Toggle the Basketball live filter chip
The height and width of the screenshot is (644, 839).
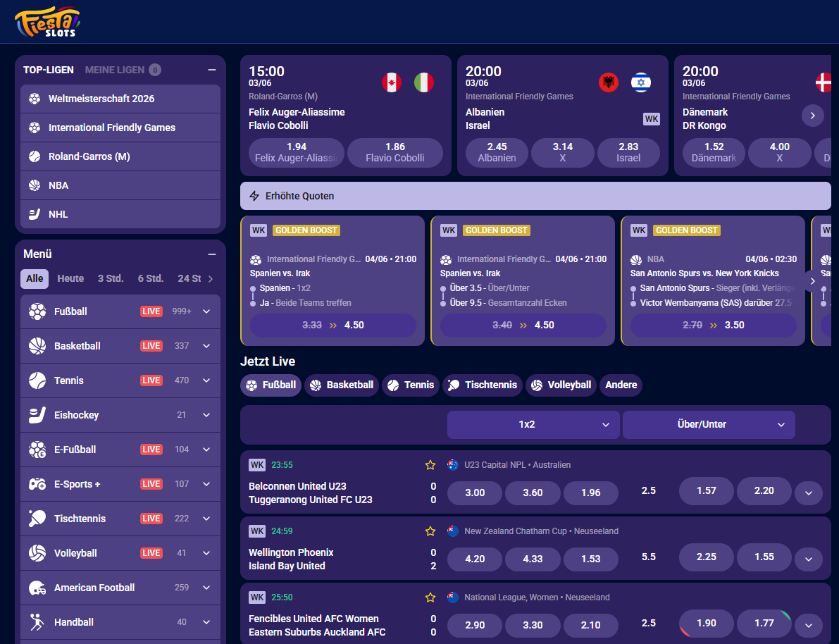pyautogui.click(x=342, y=385)
